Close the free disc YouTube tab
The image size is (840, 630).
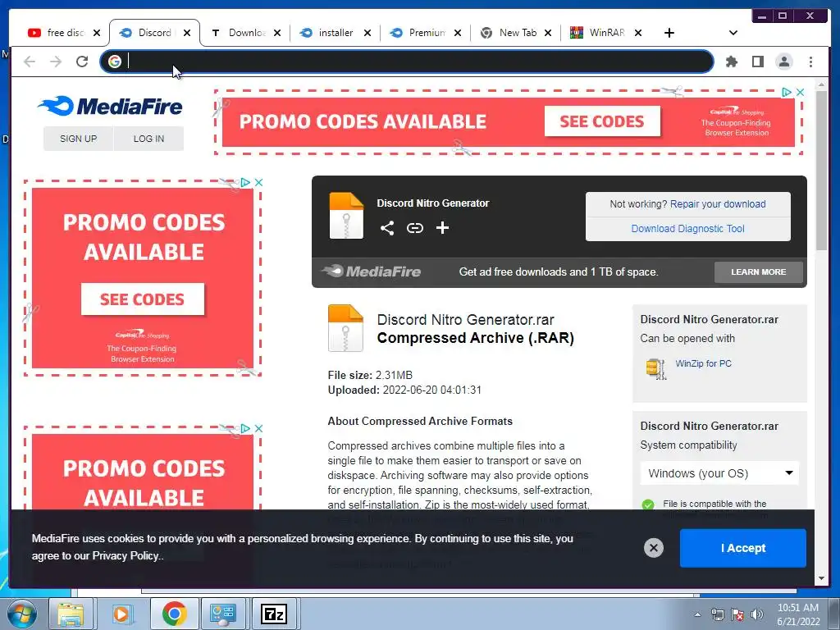pos(97,33)
